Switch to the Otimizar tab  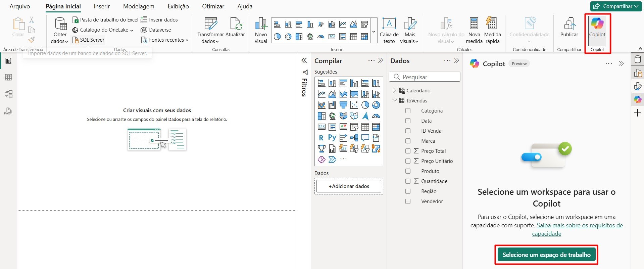coord(213,6)
